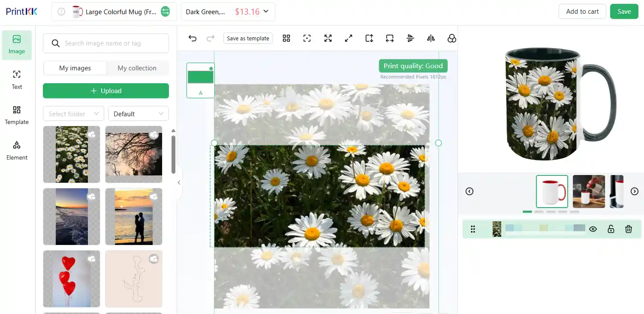The height and width of the screenshot is (314, 644).
Task: Fit image to width icon
Action: coord(390,38)
